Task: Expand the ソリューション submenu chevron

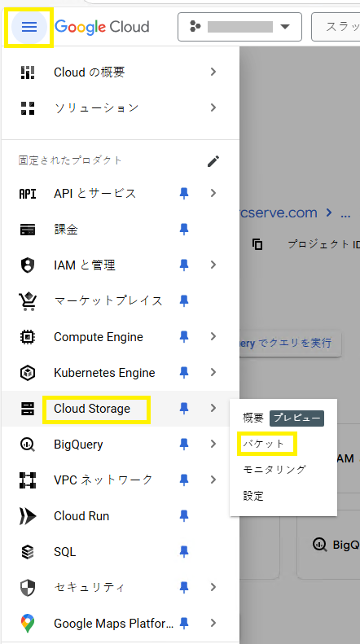Action: 213,107
